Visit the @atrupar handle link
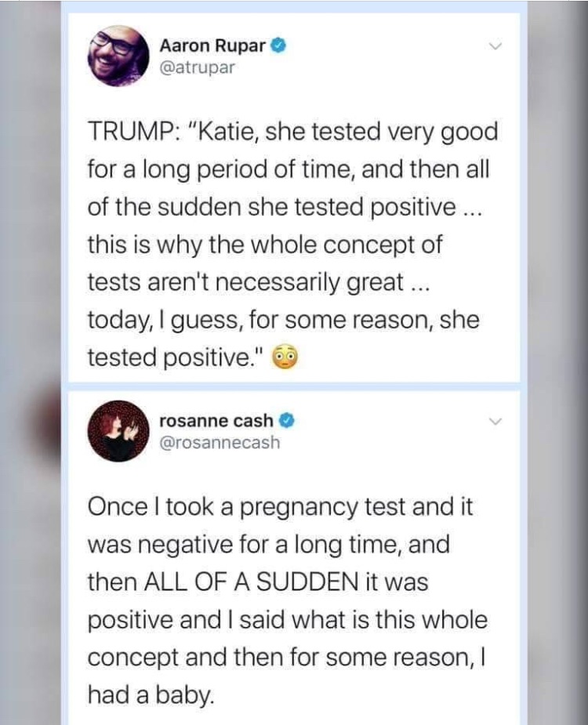The width and height of the screenshot is (588, 725). point(197,67)
